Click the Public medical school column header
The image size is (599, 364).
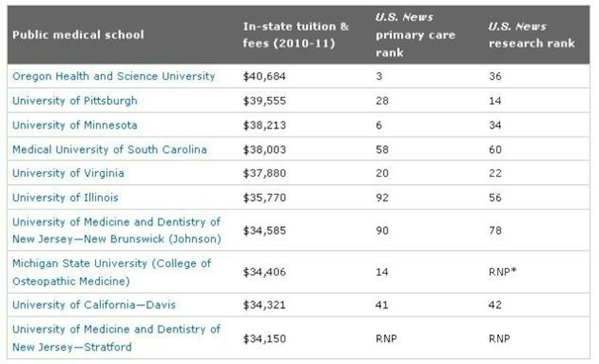[x=78, y=35]
